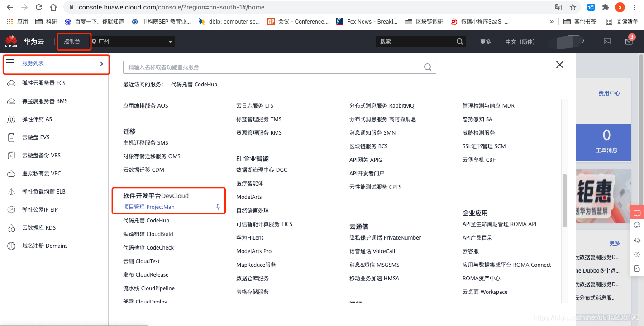The width and height of the screenshot is (644, 326).
Task: Pin ProjectMan with the pin icon
Action: point(218,207)
